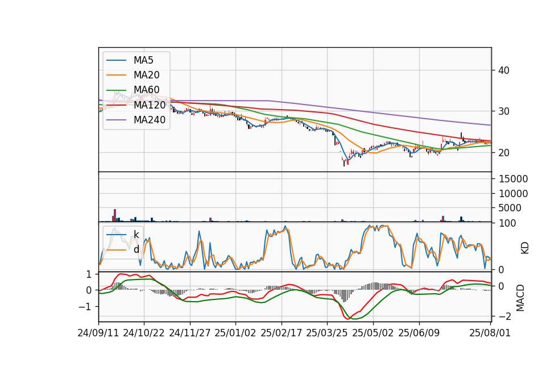
Task: Click the MACD left axis value 1
Action: pos(89,274)
